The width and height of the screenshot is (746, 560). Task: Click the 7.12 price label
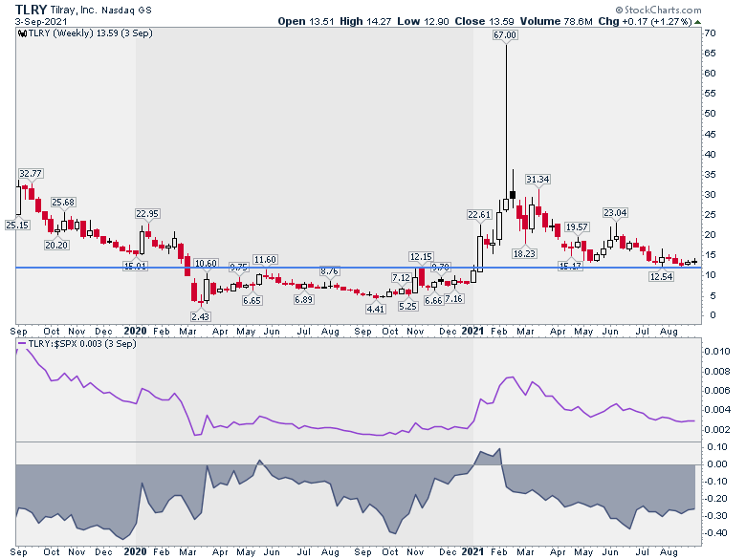(401, 277)
